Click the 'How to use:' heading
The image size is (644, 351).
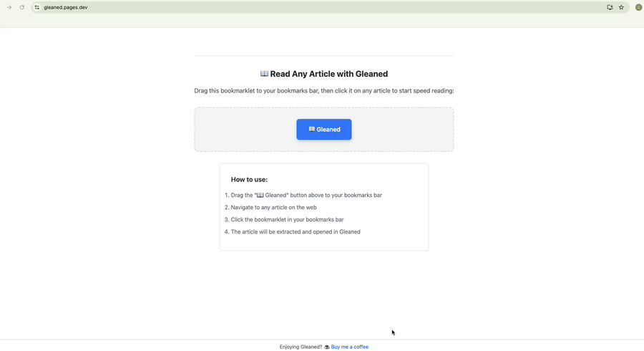tap(249, 180)
